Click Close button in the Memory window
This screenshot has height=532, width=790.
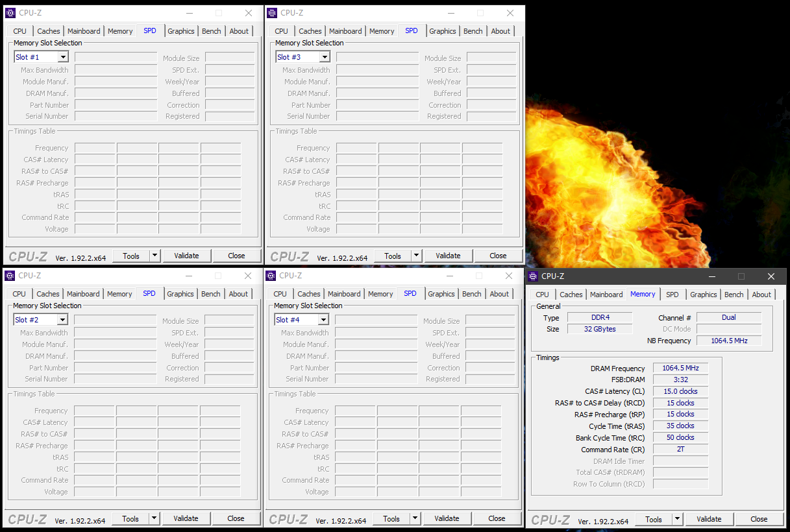pos(759,519)
